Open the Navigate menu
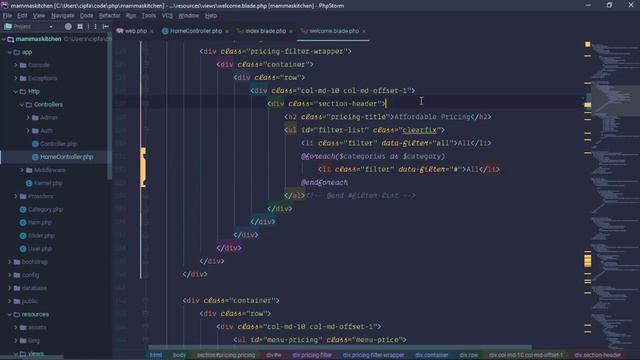The height and width of the screenshot is (360, 640). click(63, 16)
